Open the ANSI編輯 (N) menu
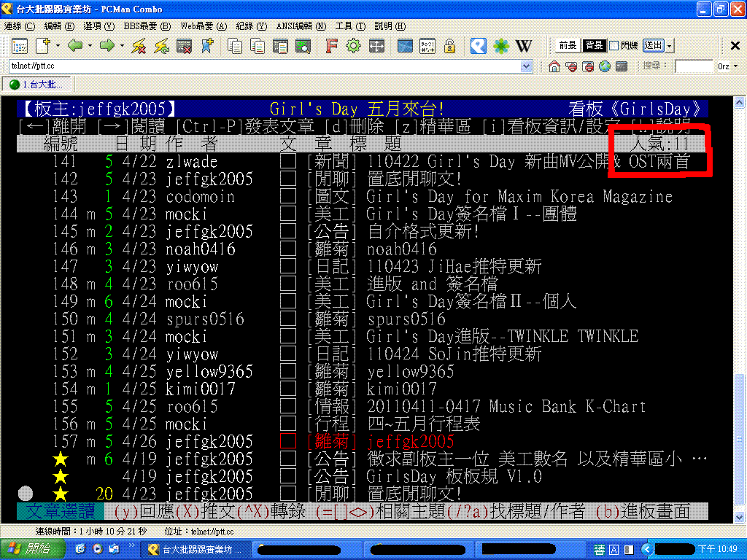 pyautogui.click(x=301, y=26)
